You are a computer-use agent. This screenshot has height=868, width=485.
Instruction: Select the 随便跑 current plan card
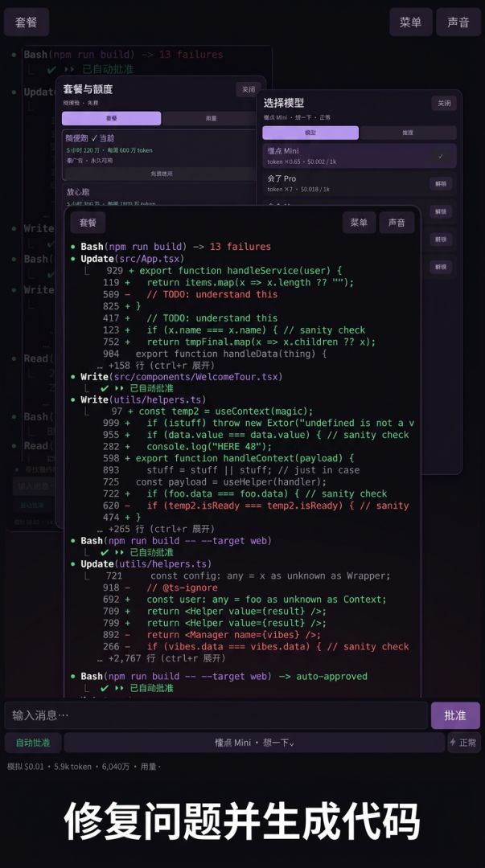[x=162, y=155]
